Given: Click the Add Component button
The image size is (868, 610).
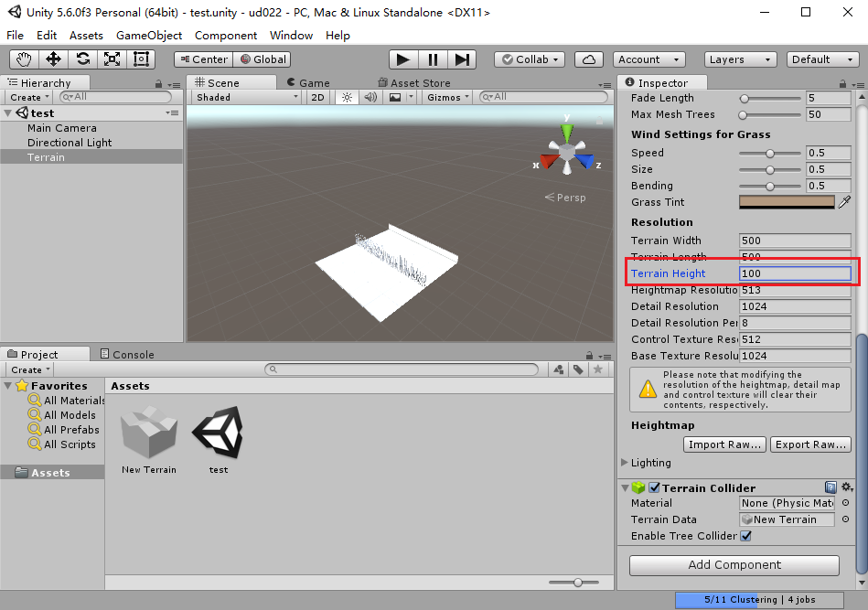Looking at the screenshot, I should tap(734, 564).
